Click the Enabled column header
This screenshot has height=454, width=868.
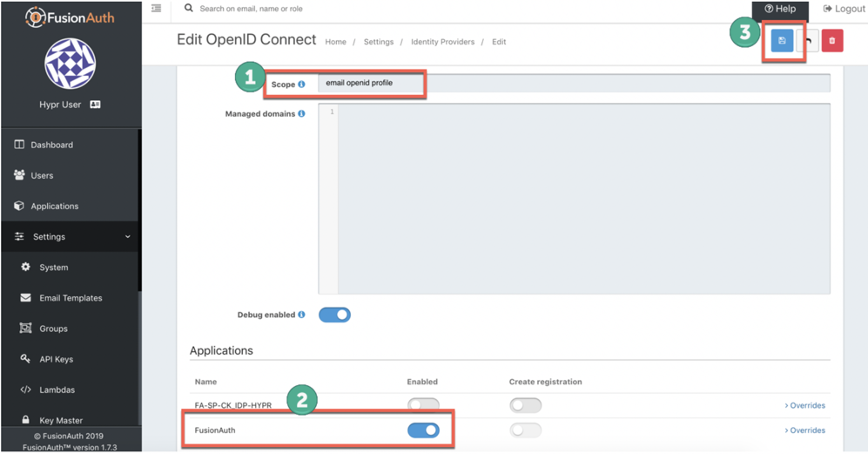[422, 382]
